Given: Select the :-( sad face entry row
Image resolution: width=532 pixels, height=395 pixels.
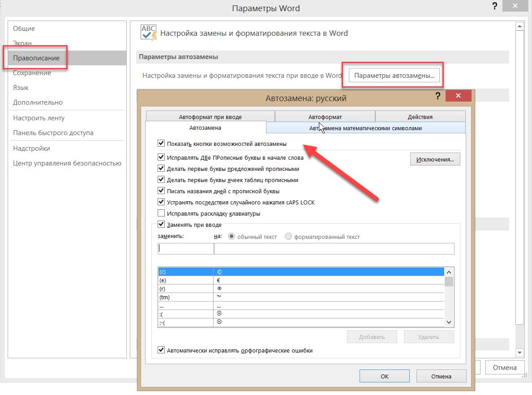Looking at the screenshot, I should [301, 323].
